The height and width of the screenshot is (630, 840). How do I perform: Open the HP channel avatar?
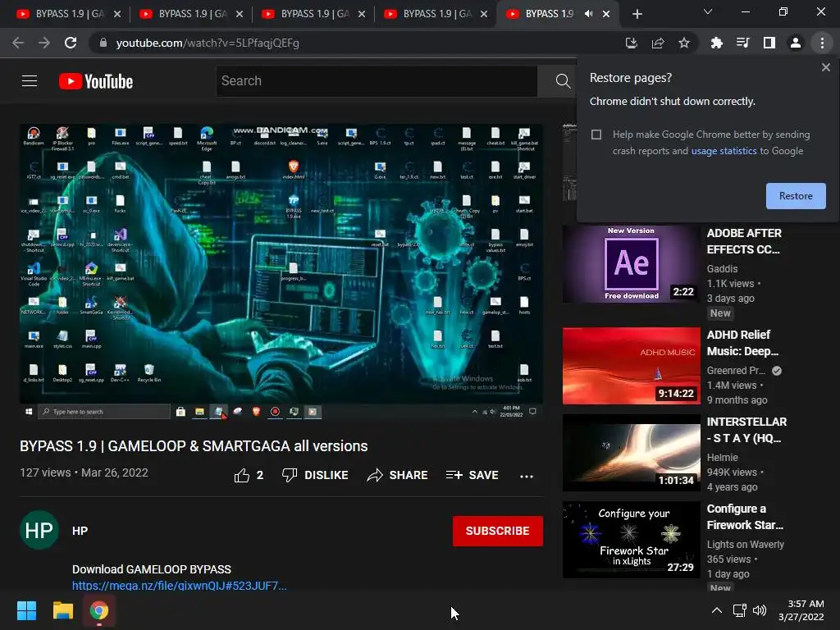click(39, 531)
